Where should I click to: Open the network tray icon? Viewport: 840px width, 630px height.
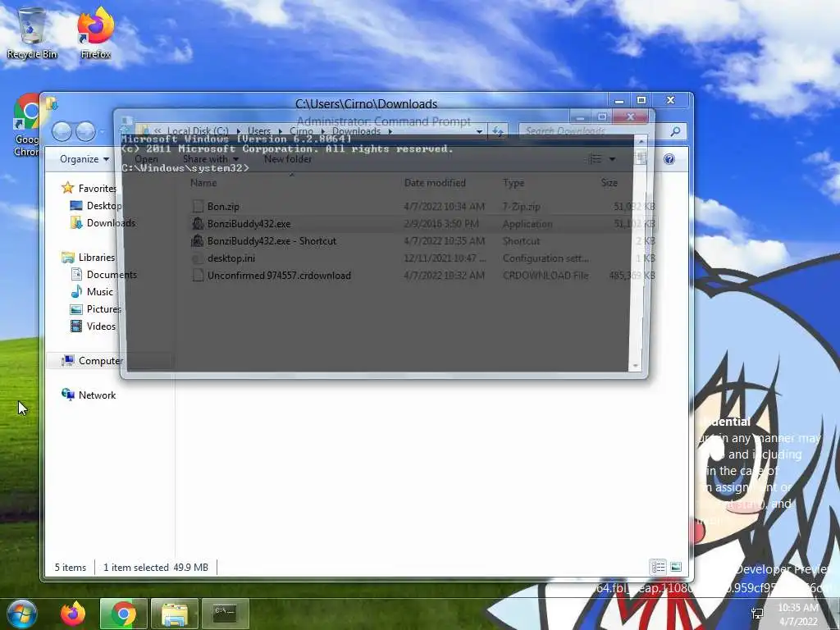click(x=757, y=614)
